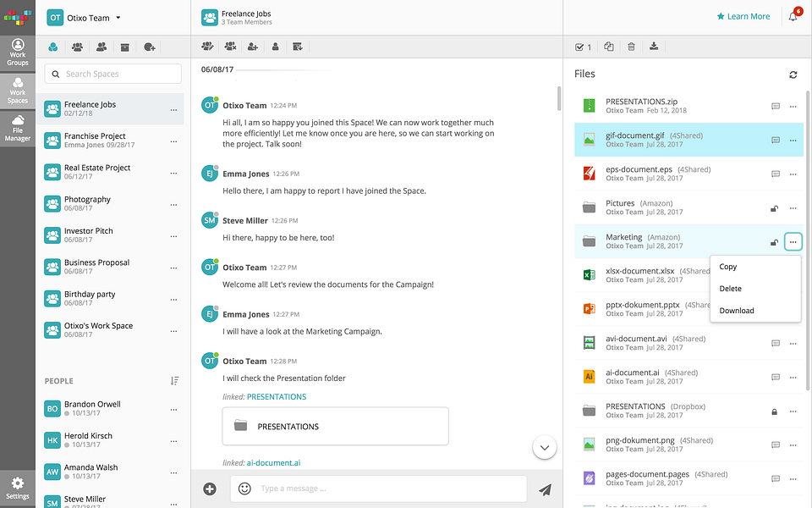Open the linked ai-document.ai link
812x508 pixels.
coord(273,463)
